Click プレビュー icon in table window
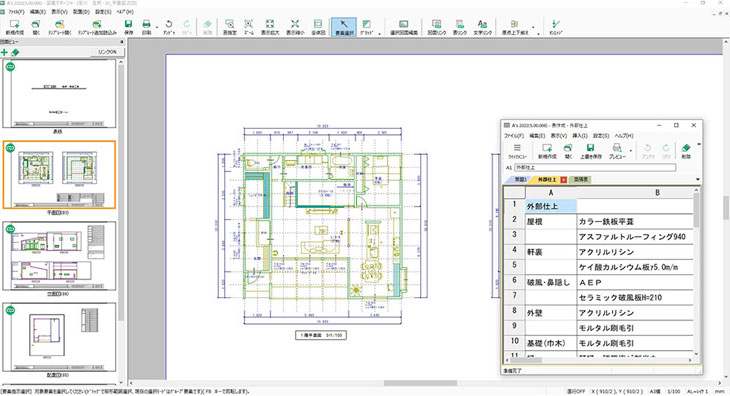Screen dimensions: 730x396 [617, 151]
